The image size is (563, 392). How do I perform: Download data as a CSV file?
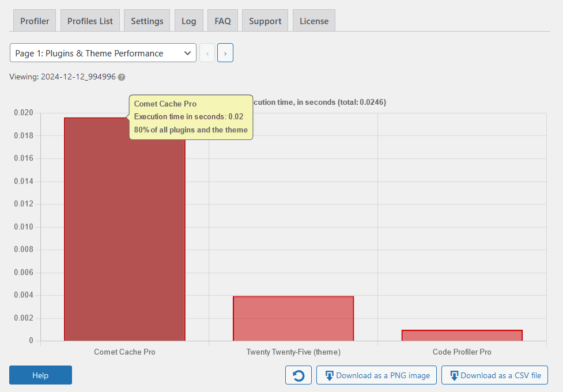coord(495,375)
